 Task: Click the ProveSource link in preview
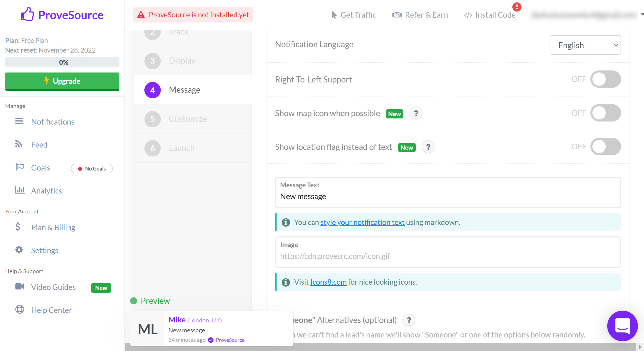(230, 340)
